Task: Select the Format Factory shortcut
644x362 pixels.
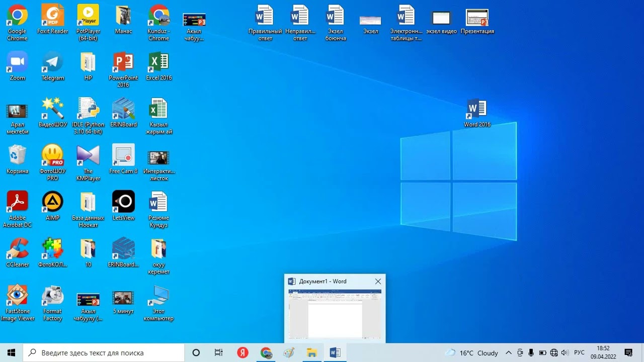Action: [x=52, y=303]
